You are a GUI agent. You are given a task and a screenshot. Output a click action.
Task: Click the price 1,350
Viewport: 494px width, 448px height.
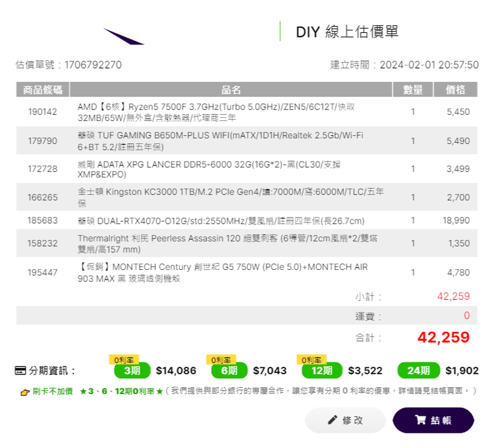459,243
